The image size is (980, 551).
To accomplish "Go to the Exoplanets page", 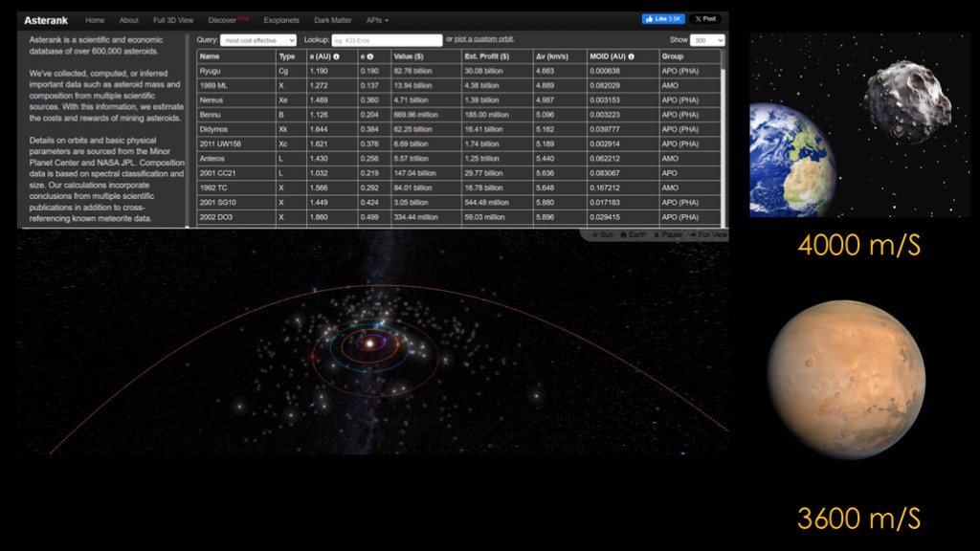I will point(280,20).
